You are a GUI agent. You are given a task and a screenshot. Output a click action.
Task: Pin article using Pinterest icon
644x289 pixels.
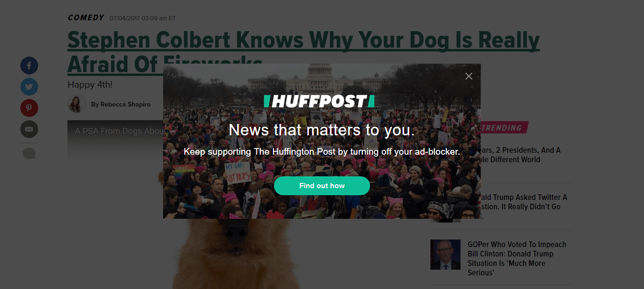pos(29,108)
